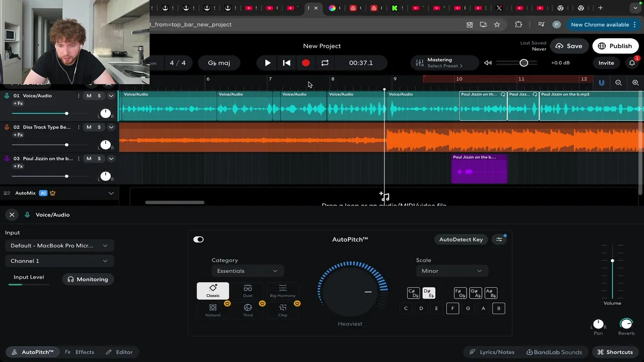Click the Pan knob in panel
The height and width of the screenshot is (362, 644).
click(x=598, y=324)
